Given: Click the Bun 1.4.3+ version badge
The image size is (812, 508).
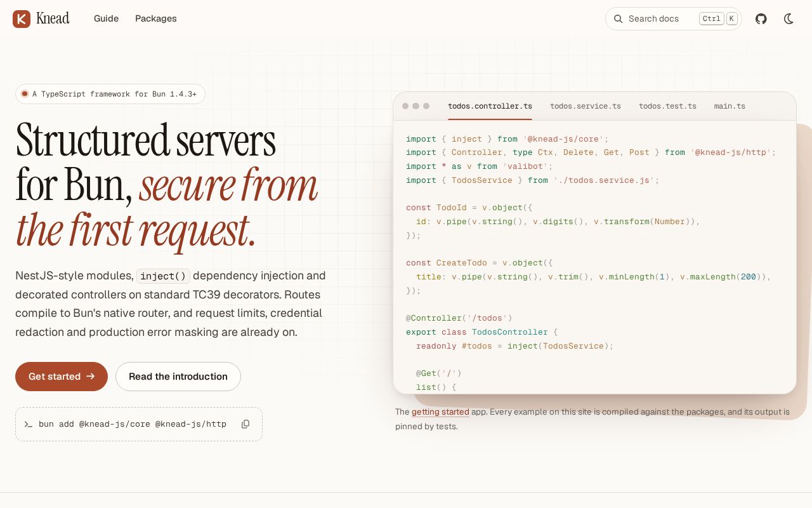Looking at the screenshot, I should (x=110, y=94).
